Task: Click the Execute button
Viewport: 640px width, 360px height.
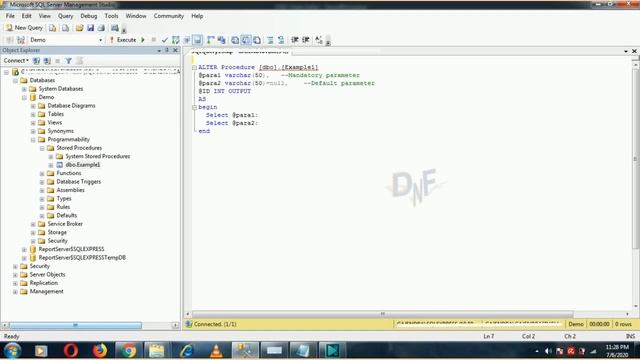Action: point(123,40)
